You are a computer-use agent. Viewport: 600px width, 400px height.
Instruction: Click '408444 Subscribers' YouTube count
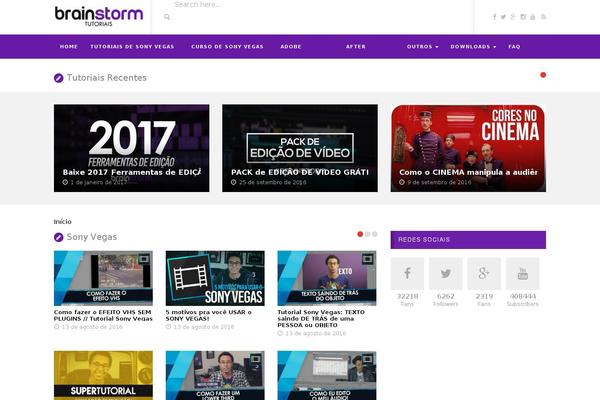pos(522,299)
